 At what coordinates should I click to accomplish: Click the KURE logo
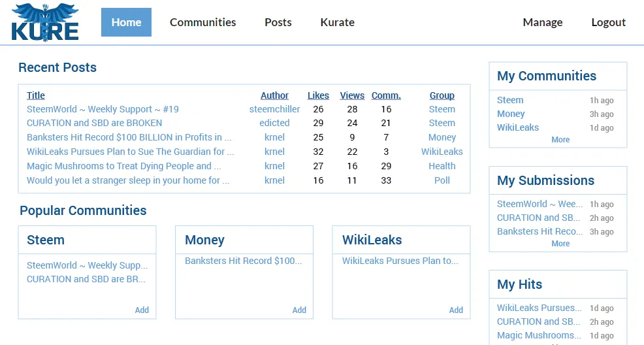click(x=45, y=23)
